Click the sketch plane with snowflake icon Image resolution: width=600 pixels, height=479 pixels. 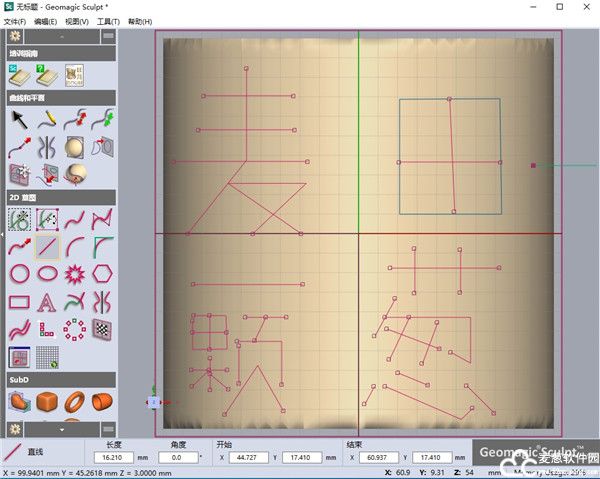click(19, 174)
